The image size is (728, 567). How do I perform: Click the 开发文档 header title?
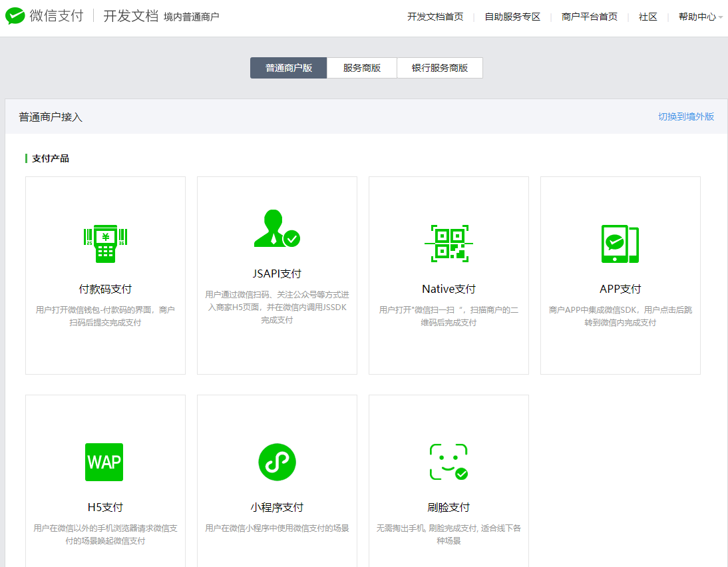point(131,16)
